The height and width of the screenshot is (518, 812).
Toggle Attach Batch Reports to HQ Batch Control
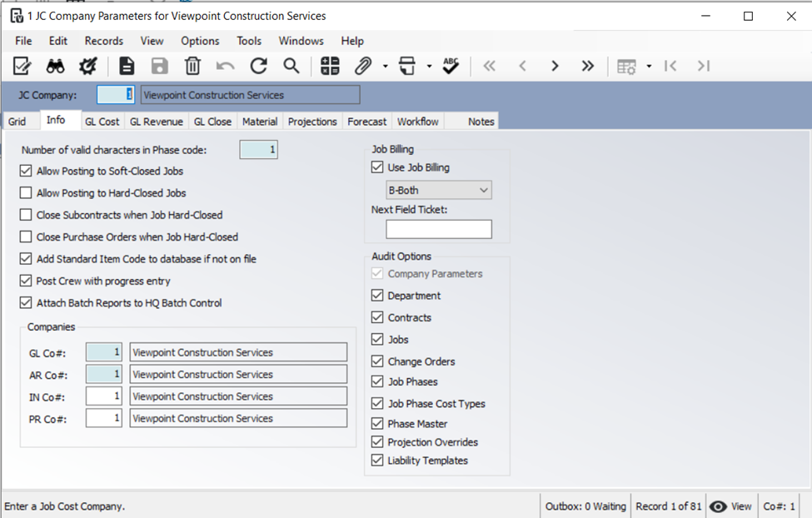pos(25,302)
